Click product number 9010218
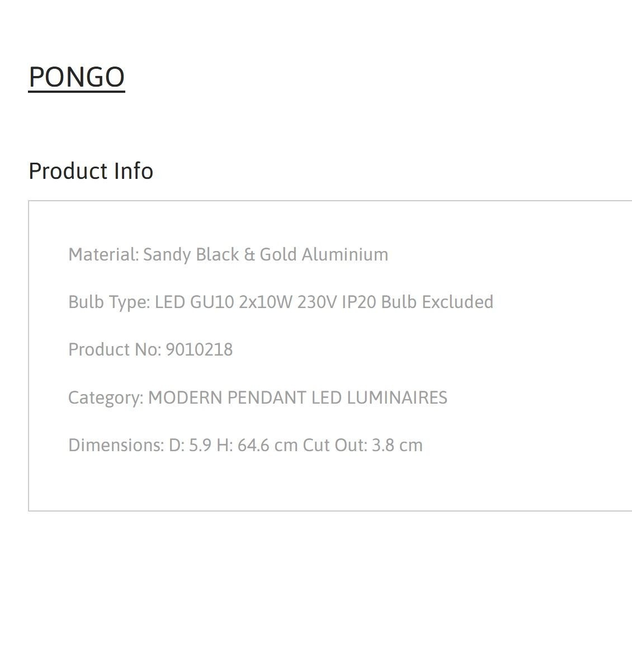This screenshot has width=632, height=672. [199, 349]
